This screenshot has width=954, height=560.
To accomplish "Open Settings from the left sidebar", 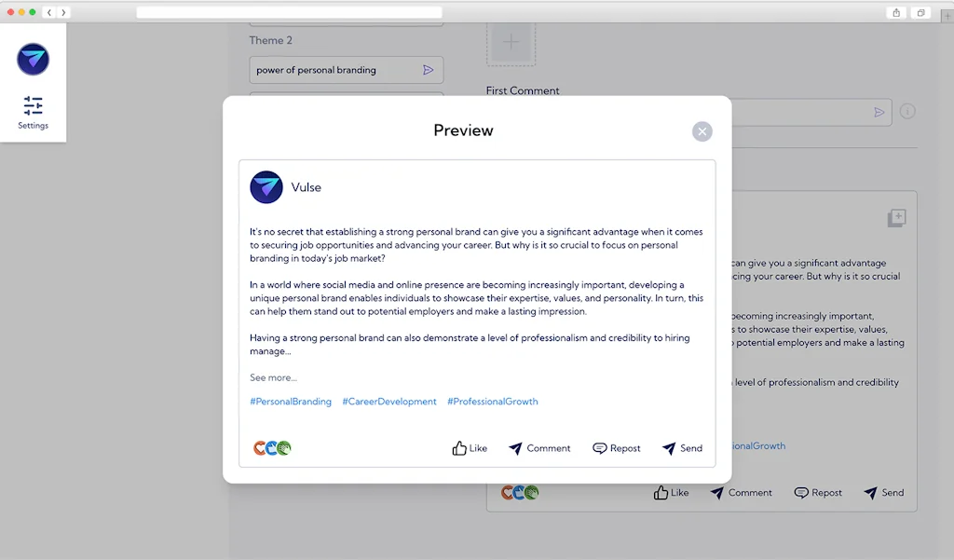I will [33, 112].
